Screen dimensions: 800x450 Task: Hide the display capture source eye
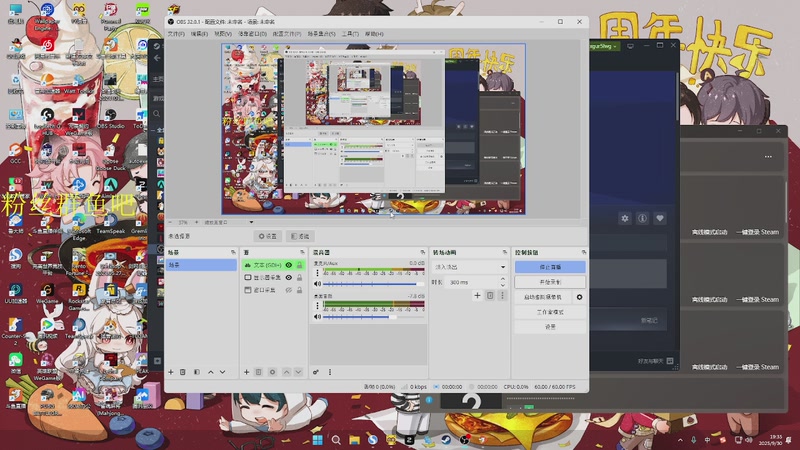[289, 278]
